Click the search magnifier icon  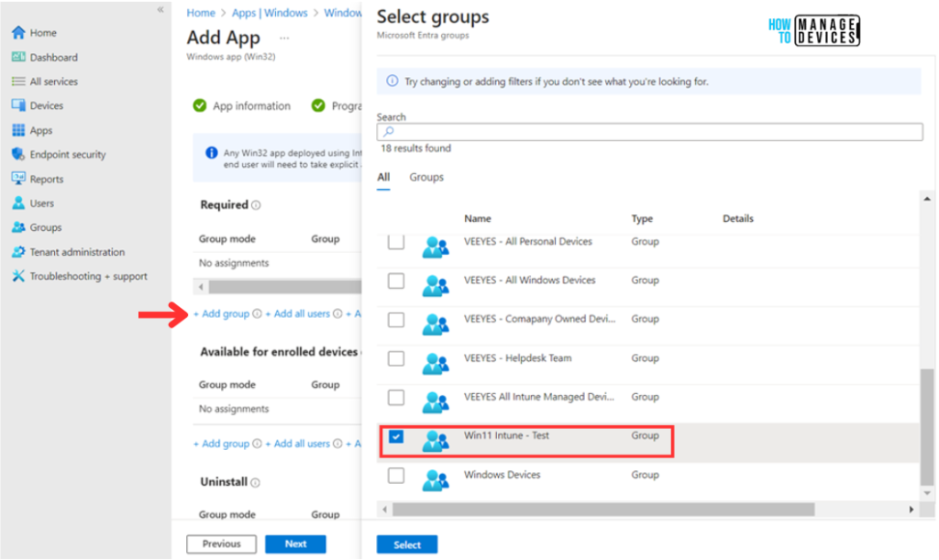(x=389, y=132)
